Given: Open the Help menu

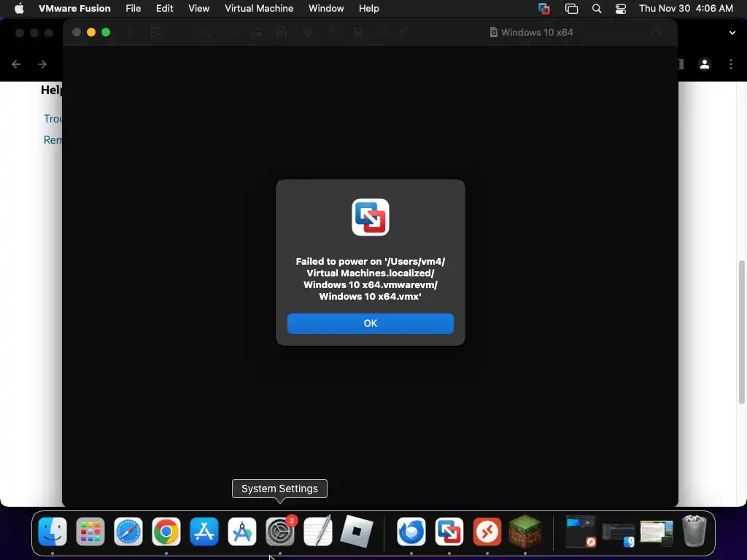Looking at the screenshot, I should [x=368, y=8].
